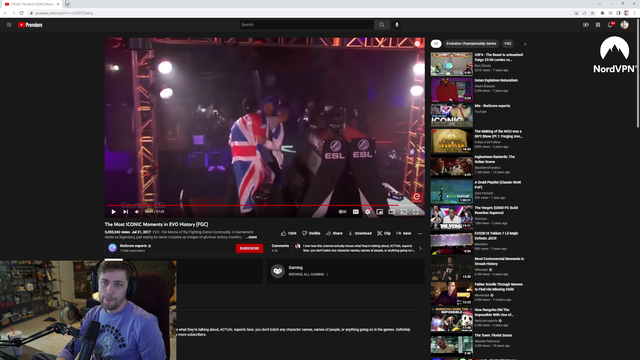
Task: Skip to the next video
Action: pyautogui.click(x=125, y=211)
